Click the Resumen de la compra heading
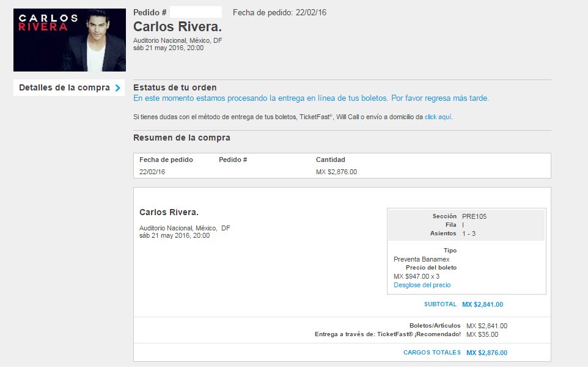The height and width of the screenshot is (382, 588). (x=182, y=138)
